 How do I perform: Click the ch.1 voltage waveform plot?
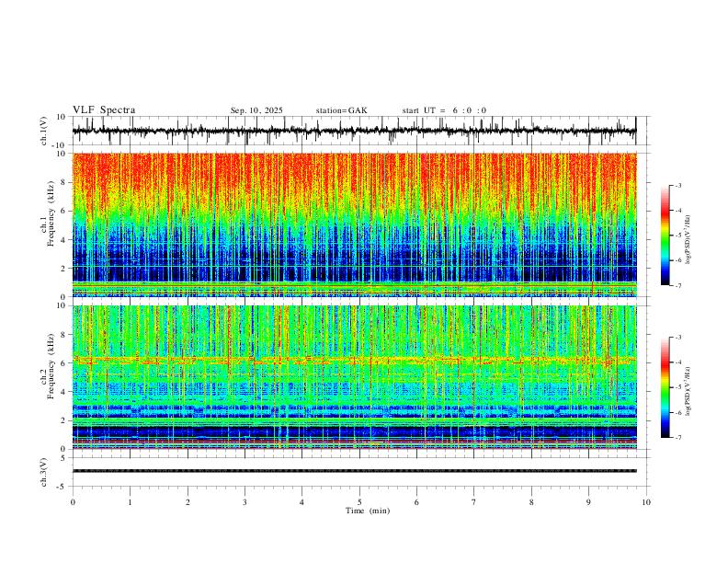tap(354, 131)
